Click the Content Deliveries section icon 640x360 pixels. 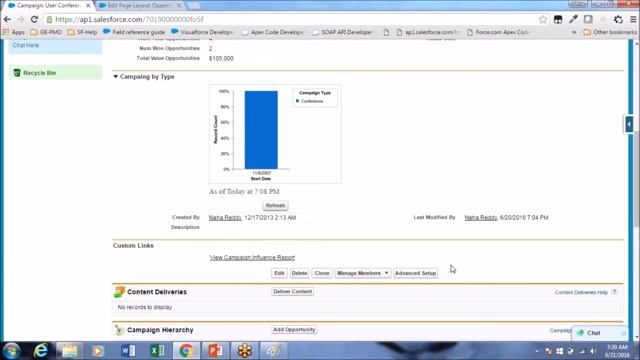point(119,291)
